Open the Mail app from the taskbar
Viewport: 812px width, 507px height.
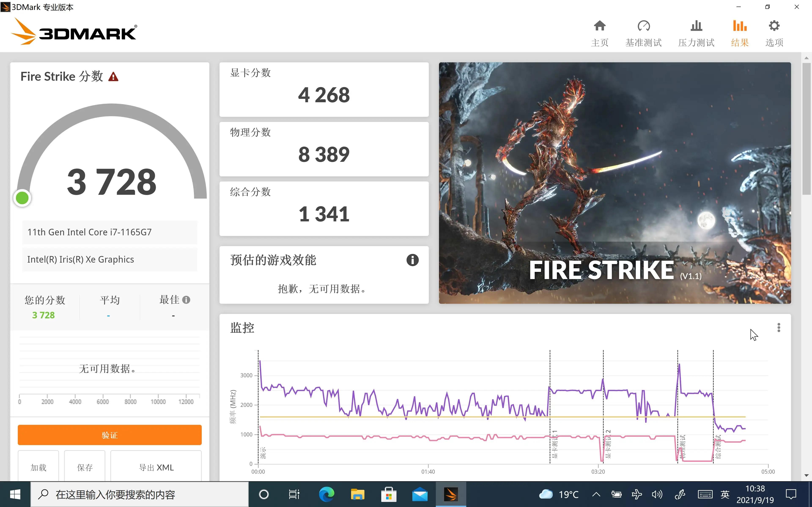tap(420, 494)
